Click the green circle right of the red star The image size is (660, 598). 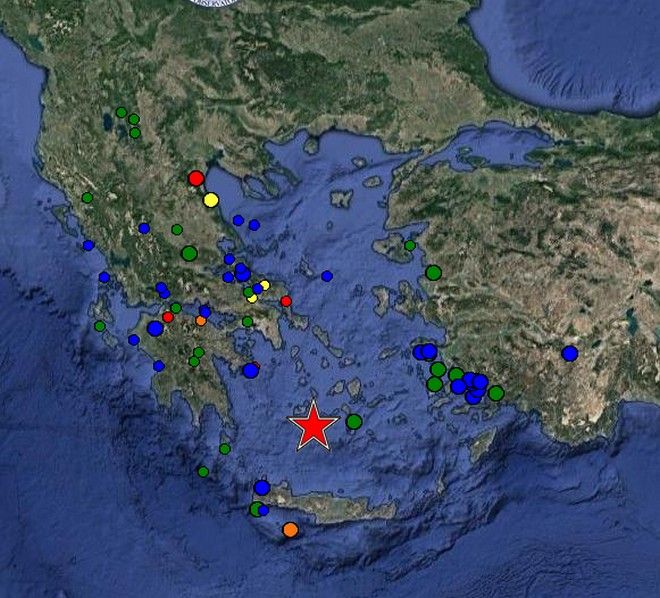coord(354,422)
